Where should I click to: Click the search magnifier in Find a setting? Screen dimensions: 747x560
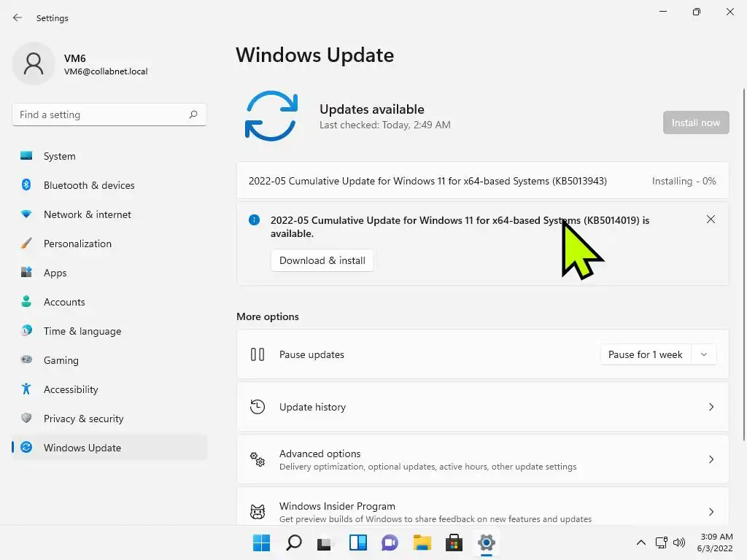tap(193, 114)
